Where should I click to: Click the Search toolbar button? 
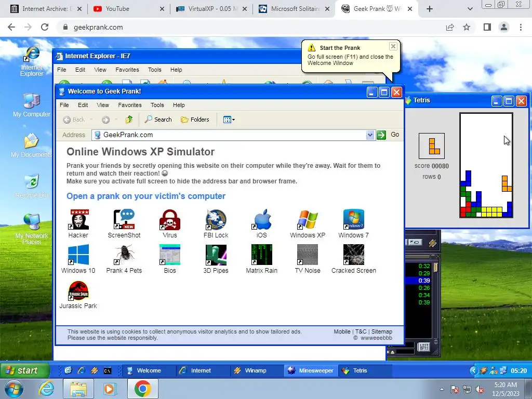tap(158, 119)
